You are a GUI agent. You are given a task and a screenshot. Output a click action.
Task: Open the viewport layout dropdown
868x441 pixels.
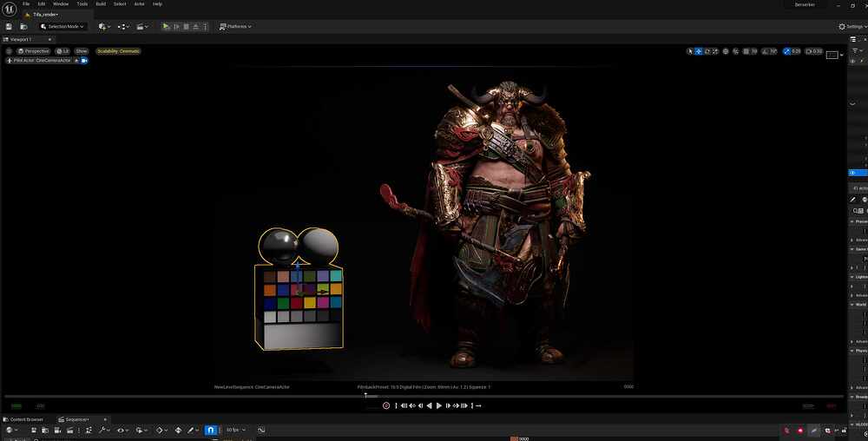835,55
